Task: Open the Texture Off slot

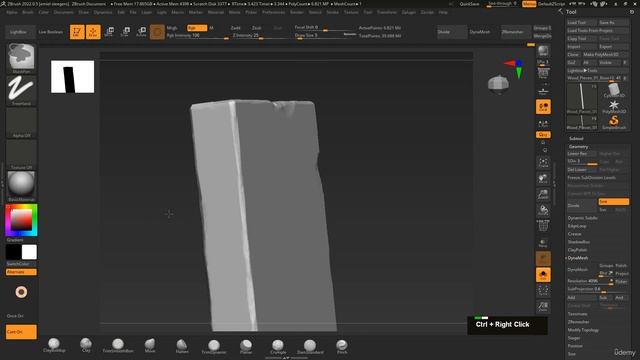Action: coord(21,154)
